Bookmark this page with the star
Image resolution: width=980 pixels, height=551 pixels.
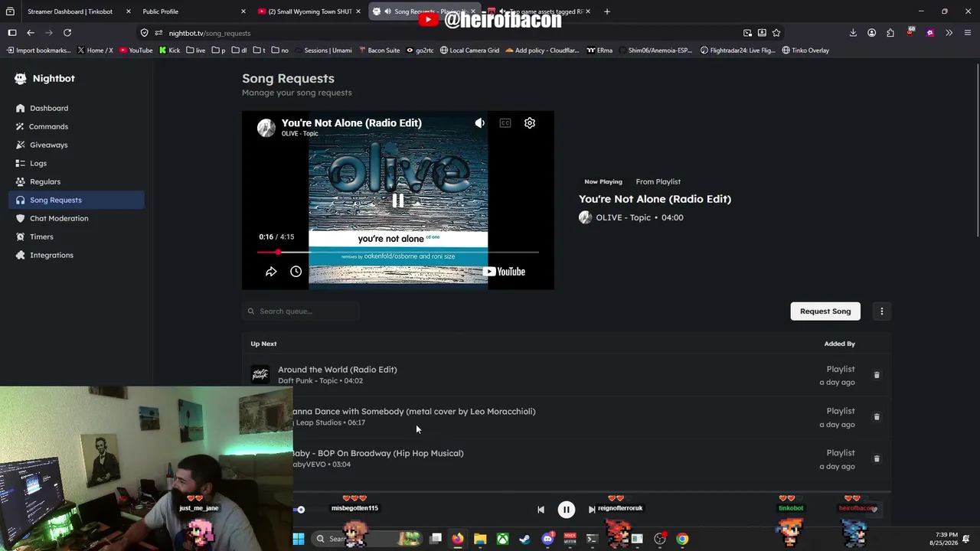[x=776, y=33]
